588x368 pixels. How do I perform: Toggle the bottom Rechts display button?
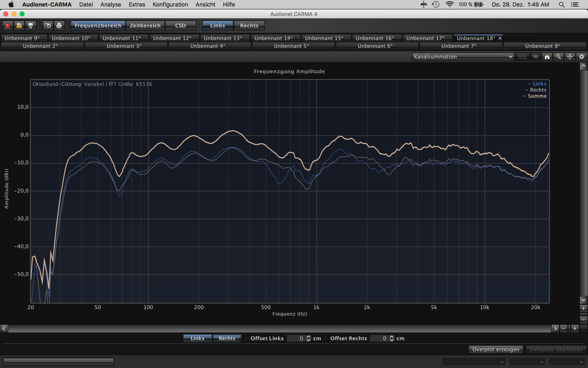tap(227, 338)
